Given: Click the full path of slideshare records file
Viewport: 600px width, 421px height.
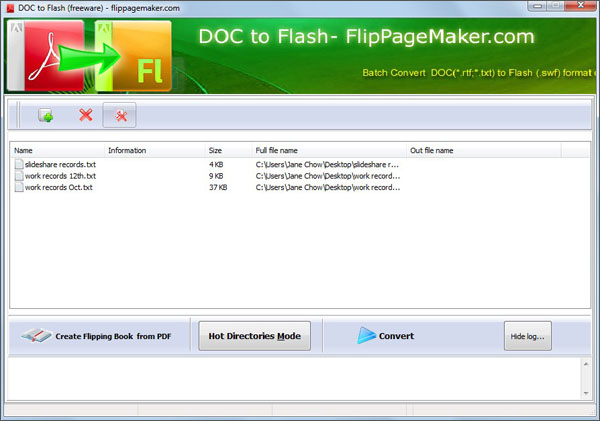Looking at the screenshot, I should coord(328,165).
